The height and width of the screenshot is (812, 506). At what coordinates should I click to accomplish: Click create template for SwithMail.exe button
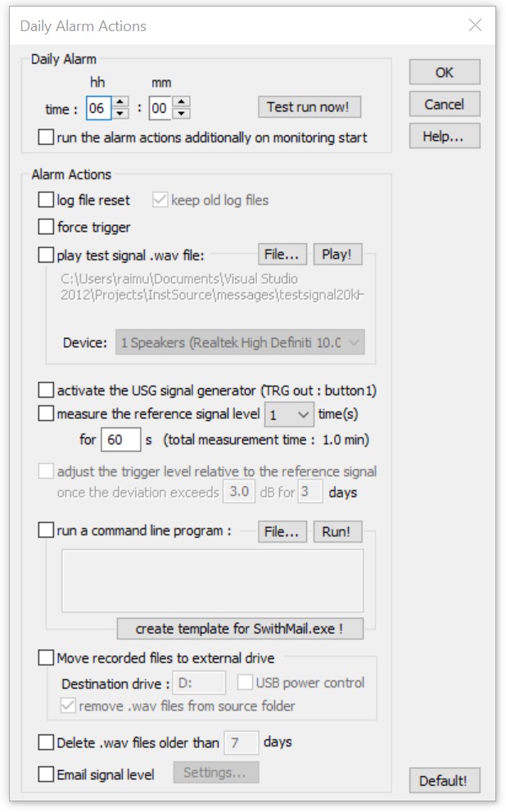pyautogui.click(x=239, y=629)
